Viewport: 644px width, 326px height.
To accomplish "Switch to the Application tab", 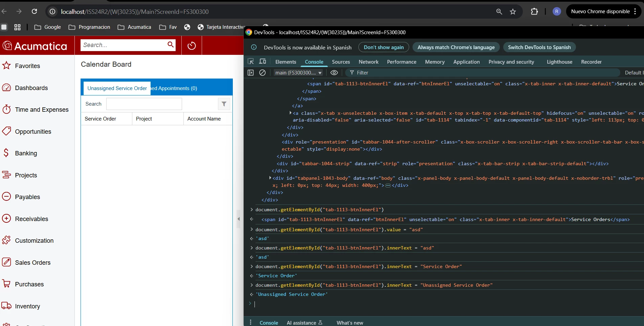I will [x=466, y=62].
